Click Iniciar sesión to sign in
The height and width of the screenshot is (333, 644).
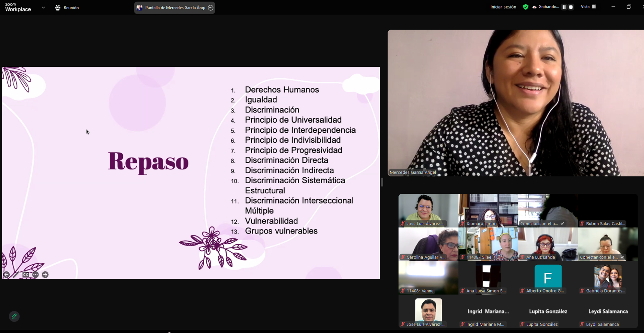pyautogui.click(x=503, y=7)
